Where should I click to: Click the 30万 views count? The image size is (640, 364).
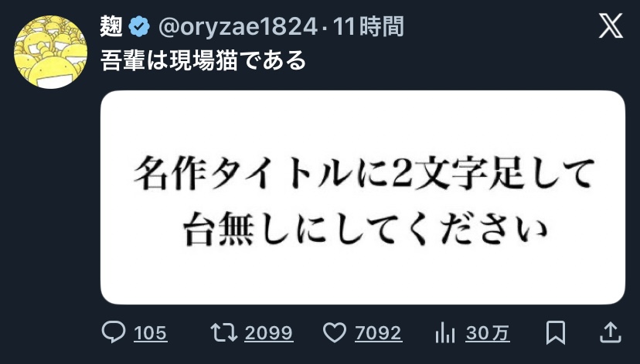click(488, 333)
